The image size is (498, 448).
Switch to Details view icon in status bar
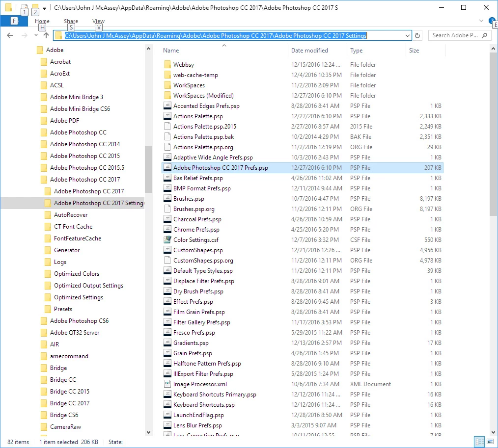[x=479, y=441]
